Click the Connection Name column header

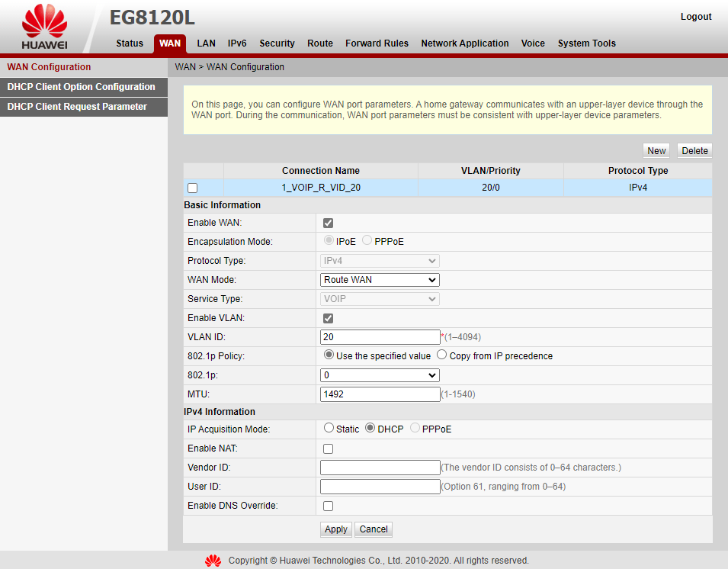coord(321,170)
